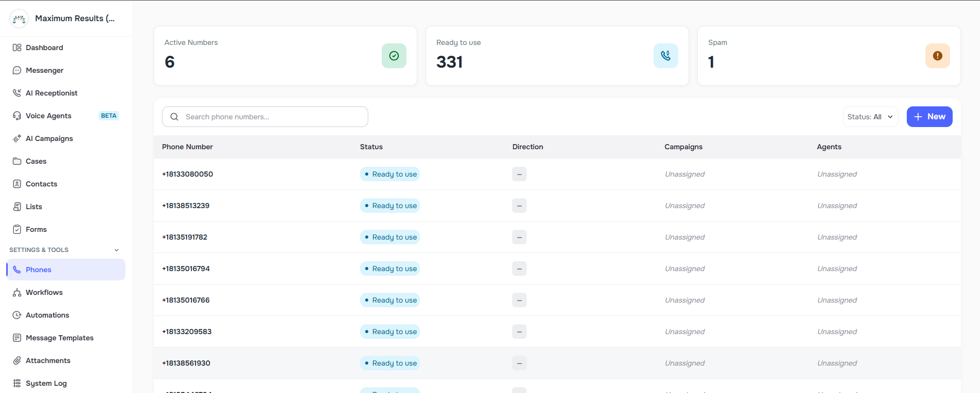This screenshot has width=980, height=393.
Task: Click the Messenger chat bubble icon
Action: [x=17, y=70]
